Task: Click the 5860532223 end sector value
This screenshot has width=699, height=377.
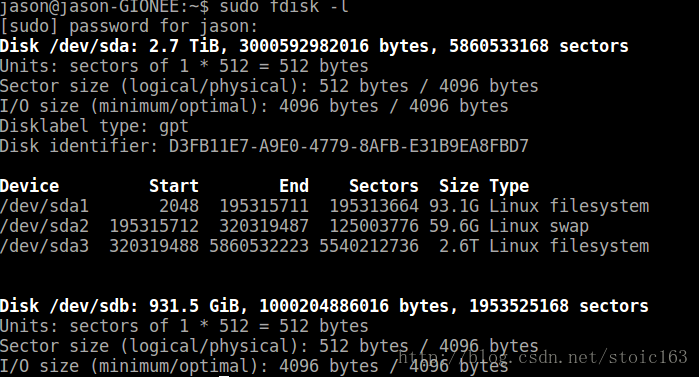Action: pyautogui.click(x=259, y=246)
